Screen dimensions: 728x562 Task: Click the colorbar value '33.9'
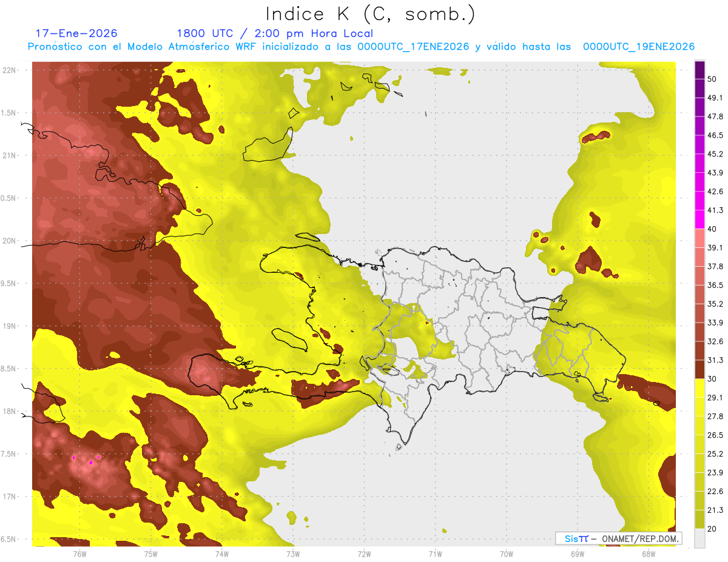tap(715, 323)
